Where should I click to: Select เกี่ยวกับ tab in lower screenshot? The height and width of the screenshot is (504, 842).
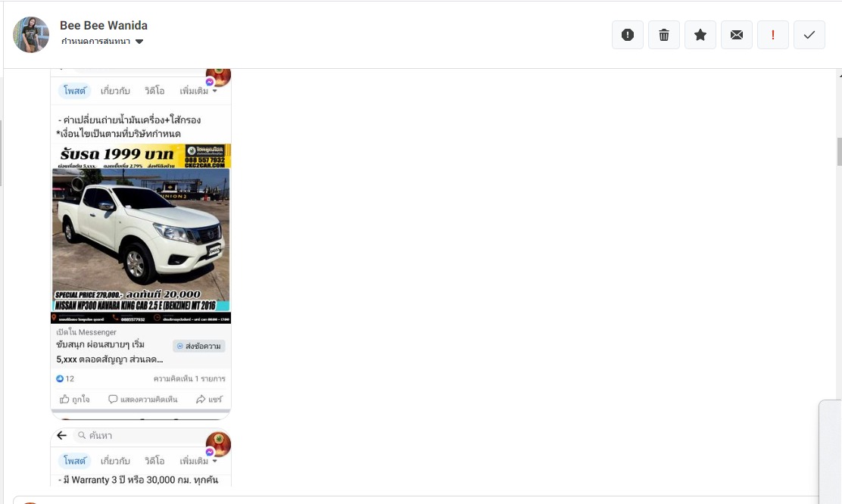(115, 461)
